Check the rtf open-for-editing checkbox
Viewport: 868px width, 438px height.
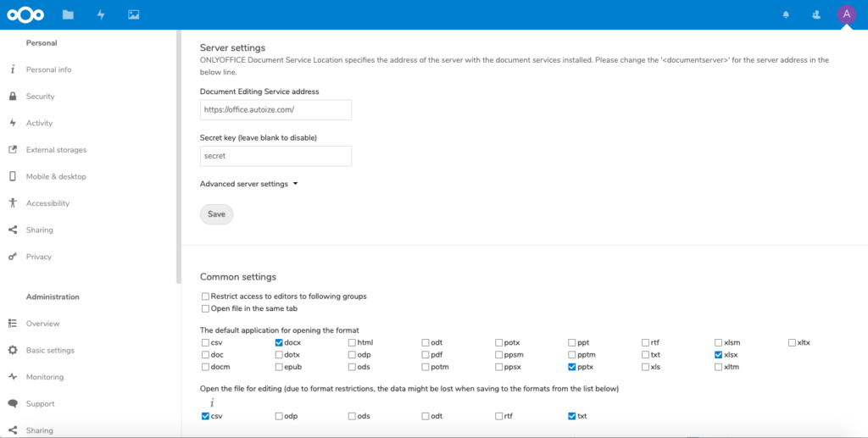click(498, 417)
